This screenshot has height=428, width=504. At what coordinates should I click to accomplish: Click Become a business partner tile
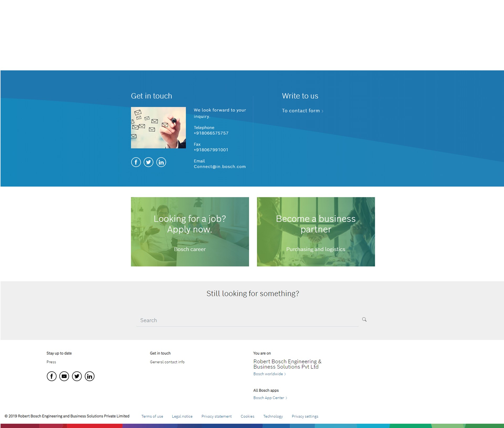[x=316, y=232]
